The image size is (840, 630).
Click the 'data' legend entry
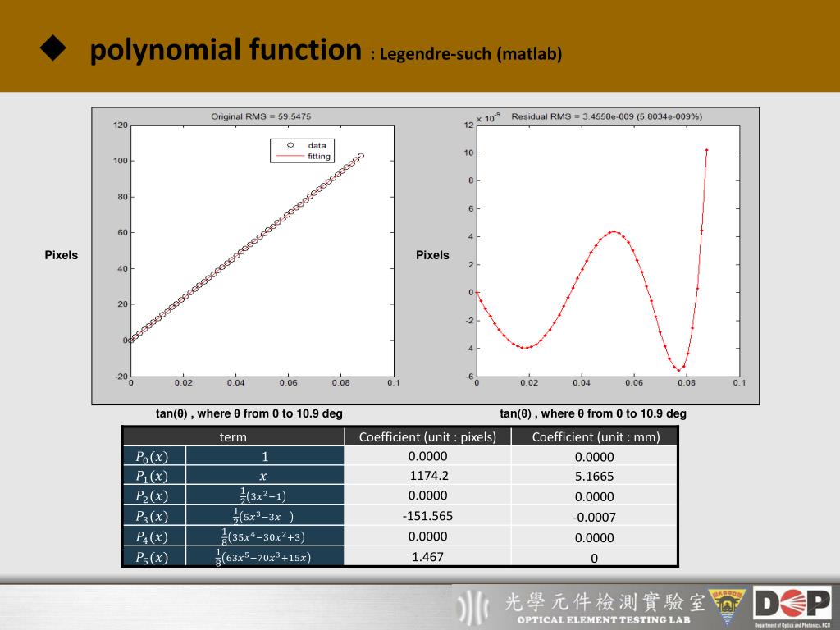pyautogui.click(x=307, y=145)
